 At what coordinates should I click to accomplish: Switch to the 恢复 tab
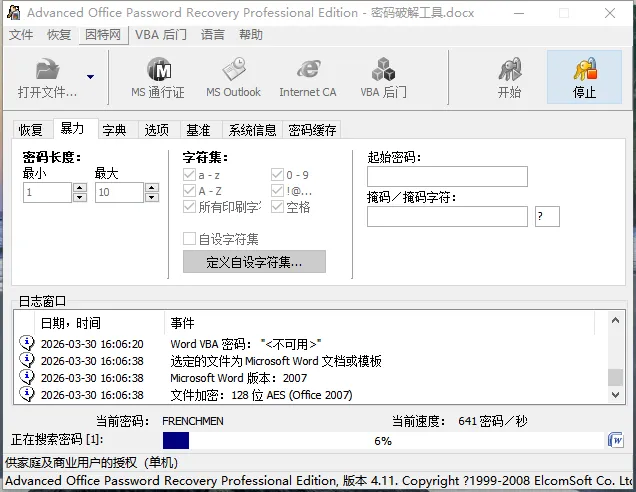(x=31, y=130)
